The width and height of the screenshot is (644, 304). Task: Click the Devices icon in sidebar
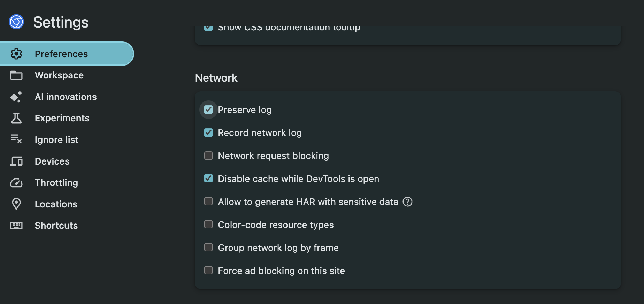16,161
